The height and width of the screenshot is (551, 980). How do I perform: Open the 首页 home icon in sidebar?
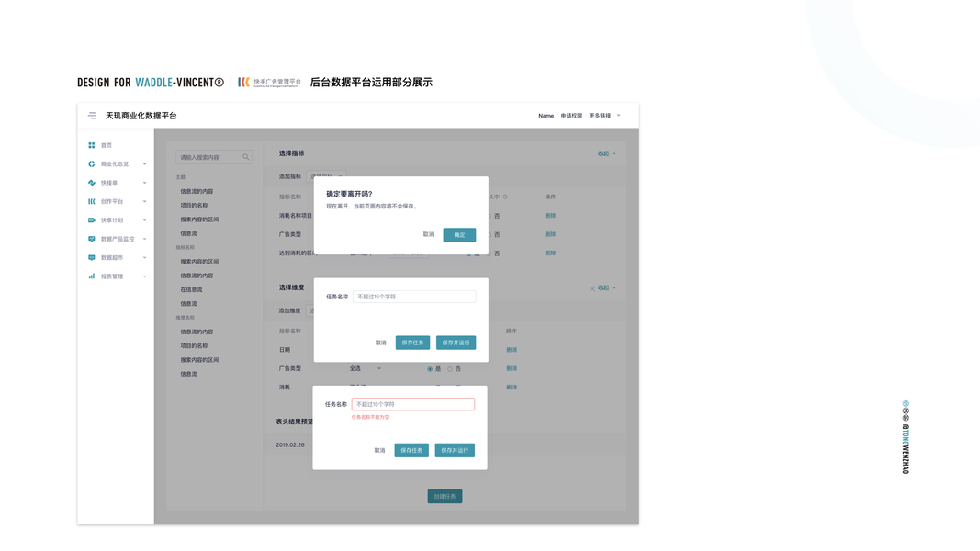[x=92, y=145]
